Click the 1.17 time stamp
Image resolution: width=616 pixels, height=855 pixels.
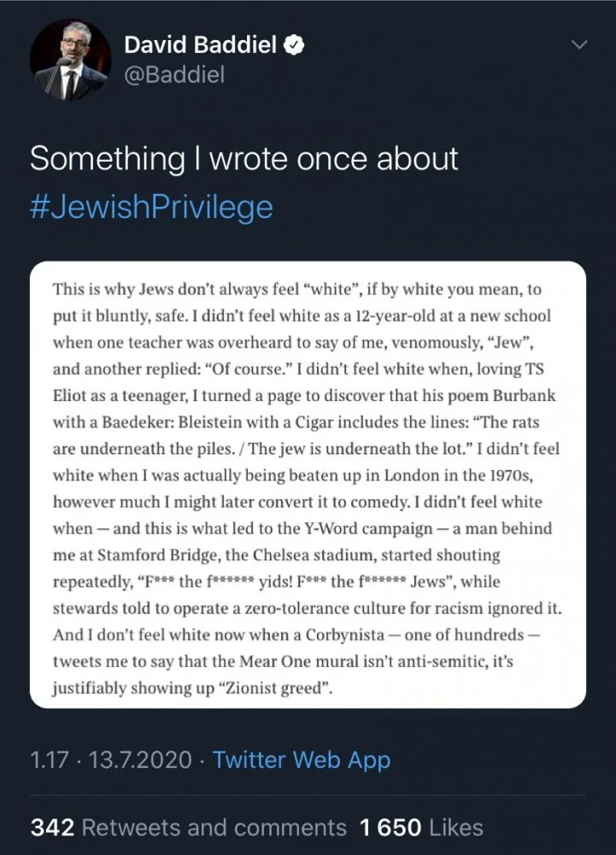48,758
